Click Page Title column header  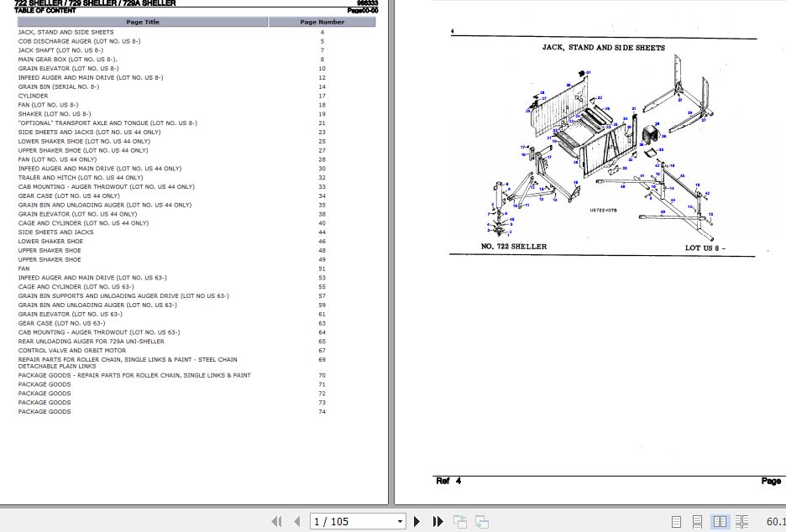tap(143, 22)
